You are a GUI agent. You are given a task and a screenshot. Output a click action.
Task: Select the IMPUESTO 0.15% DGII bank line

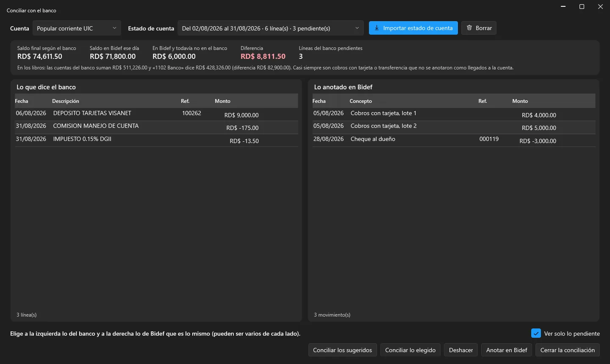click(x=156, y=141)
